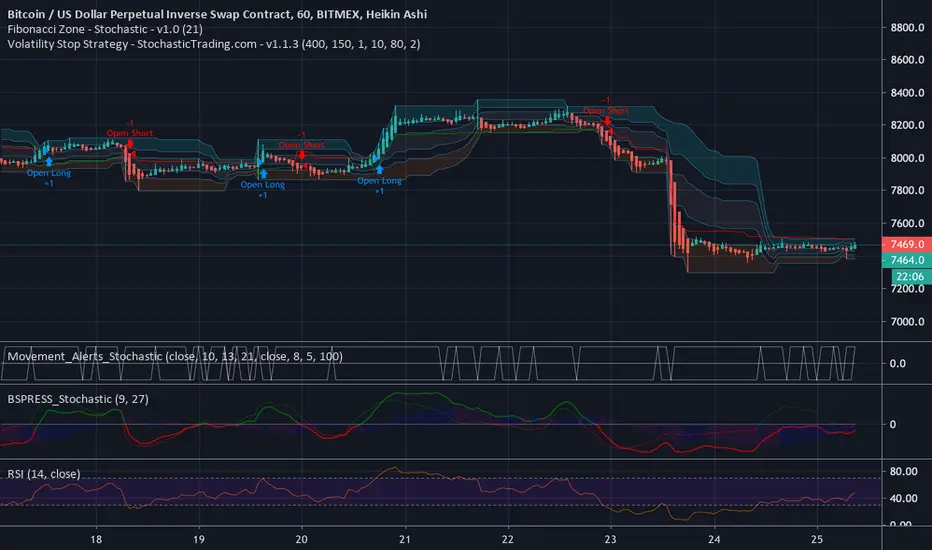Click the Open Long arrow near day 18
932x550 pixels.
click(49, 161)
